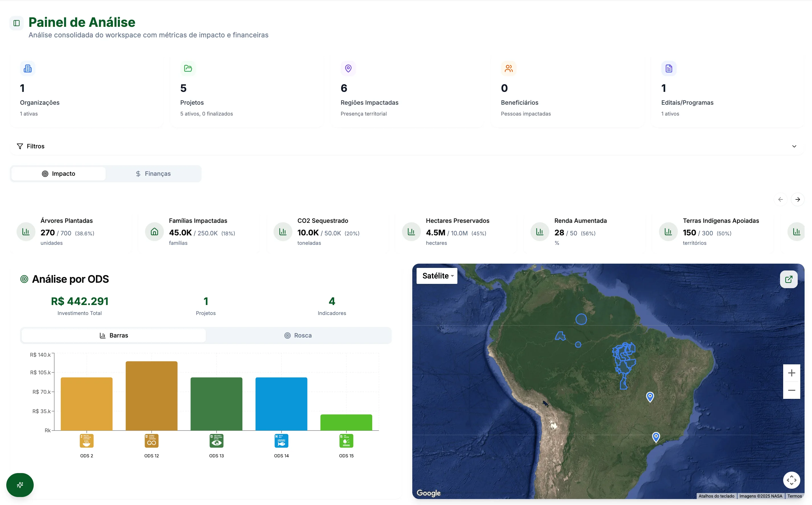Switch to the Finanças tab
812x505 pixels.
(153, 174)
